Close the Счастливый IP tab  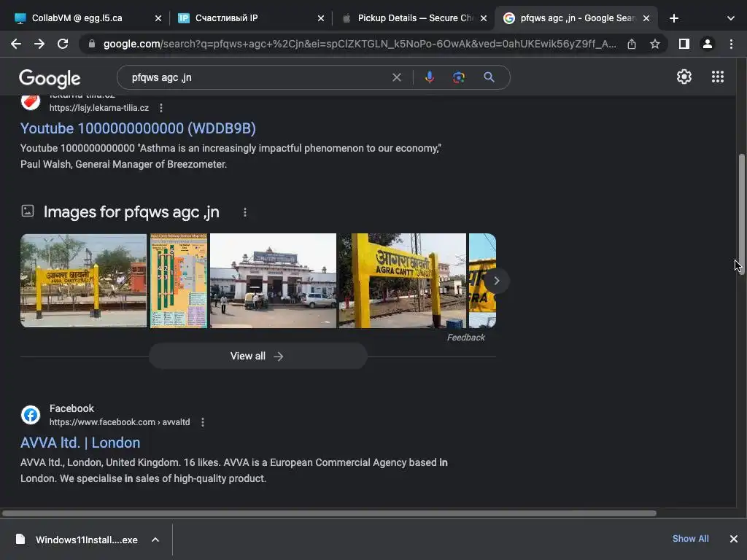[321, 18]
